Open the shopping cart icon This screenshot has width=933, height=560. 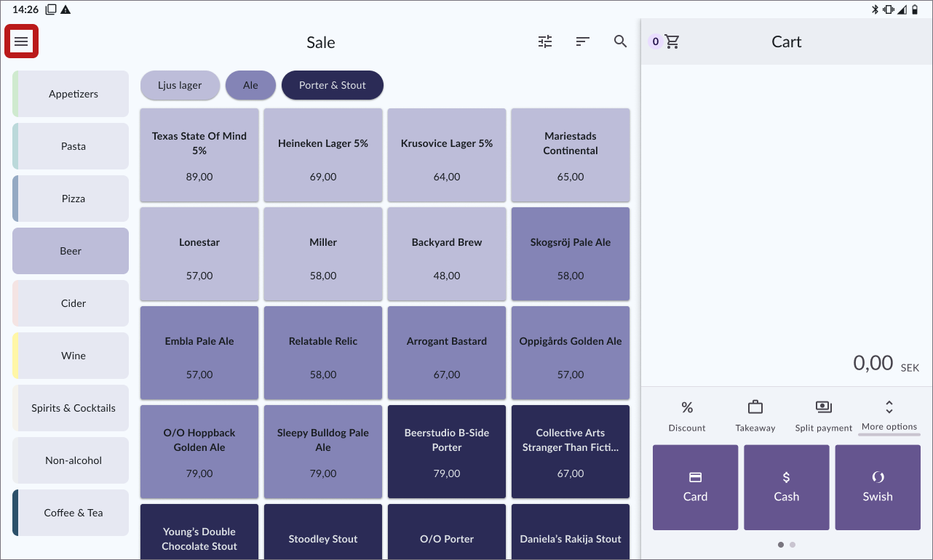pos(672,41)
